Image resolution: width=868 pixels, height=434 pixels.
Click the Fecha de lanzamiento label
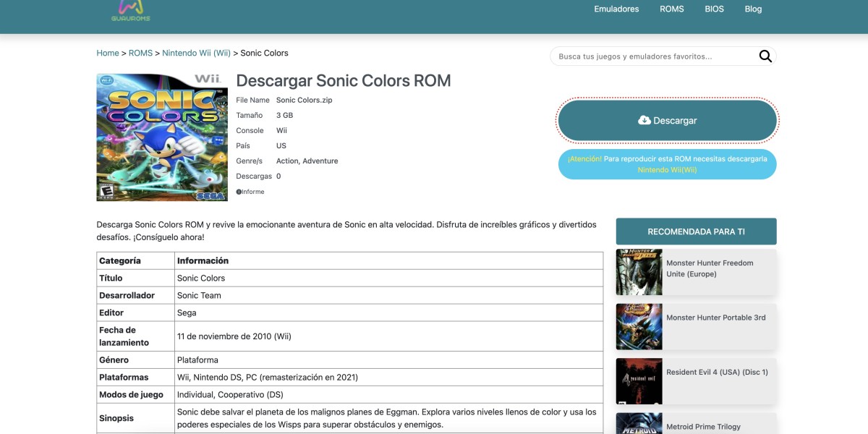click(x=124, y=336)
